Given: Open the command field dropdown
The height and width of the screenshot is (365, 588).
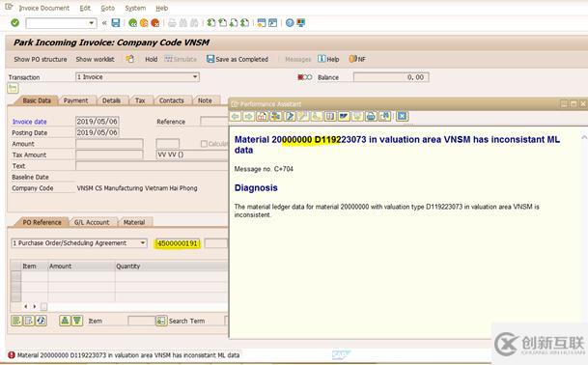Looking at the screenshot, I should (x=92, y=23).
